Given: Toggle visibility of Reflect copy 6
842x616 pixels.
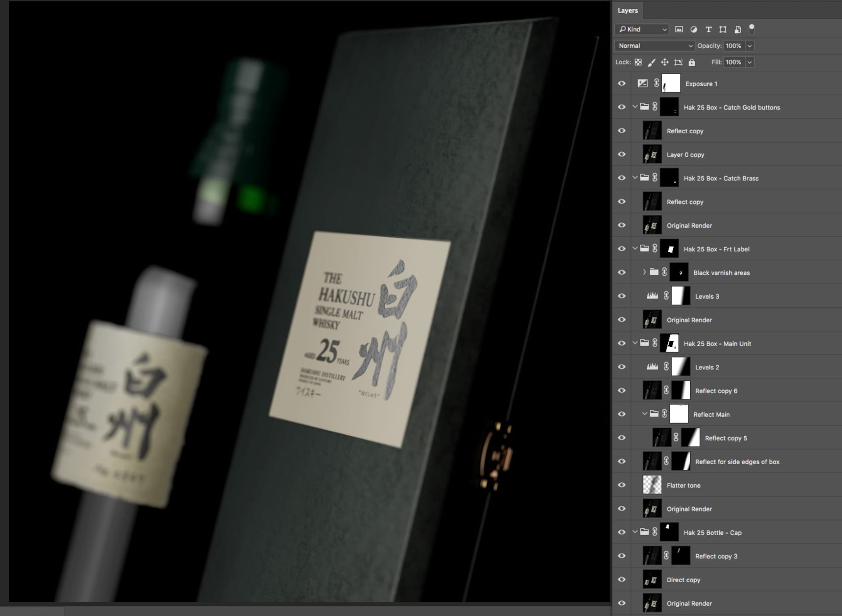Looking at the screenshot, I should [621, 391].
